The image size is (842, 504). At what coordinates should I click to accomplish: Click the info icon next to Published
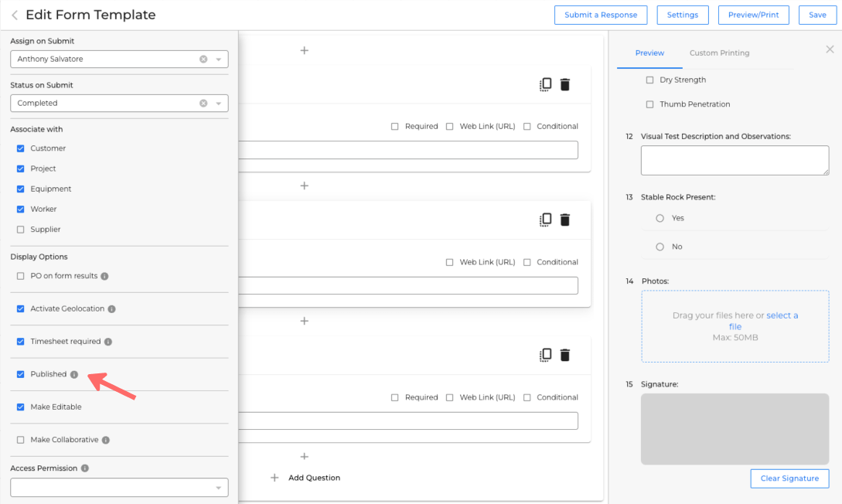point(74,375)
